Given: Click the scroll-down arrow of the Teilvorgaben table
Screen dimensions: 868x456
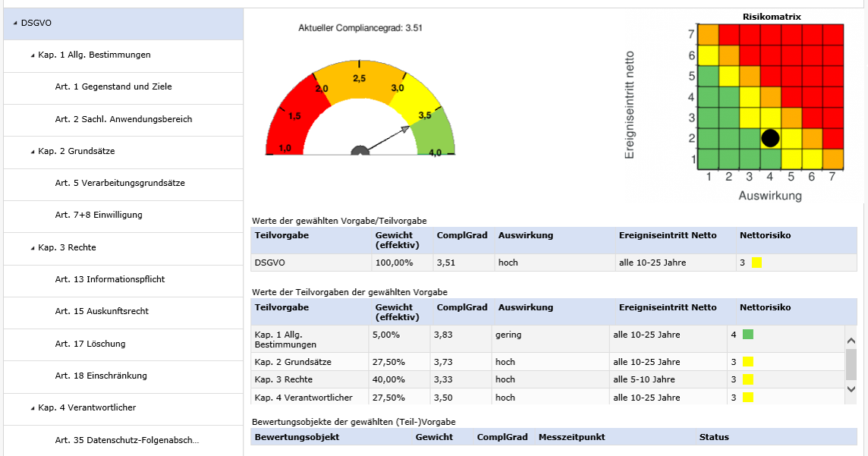Looking at the screenshot, I should click(x=851, y=389).
